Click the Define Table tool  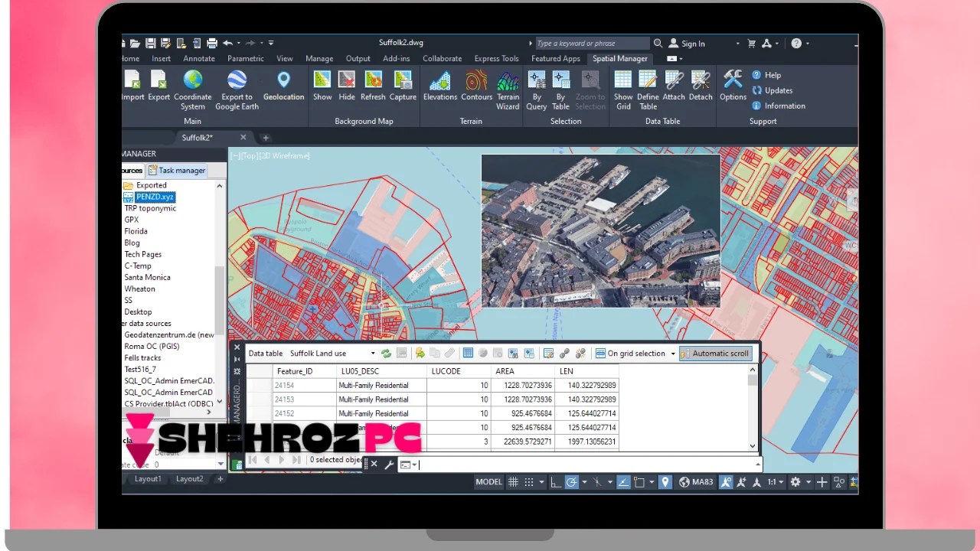(648, 90)
